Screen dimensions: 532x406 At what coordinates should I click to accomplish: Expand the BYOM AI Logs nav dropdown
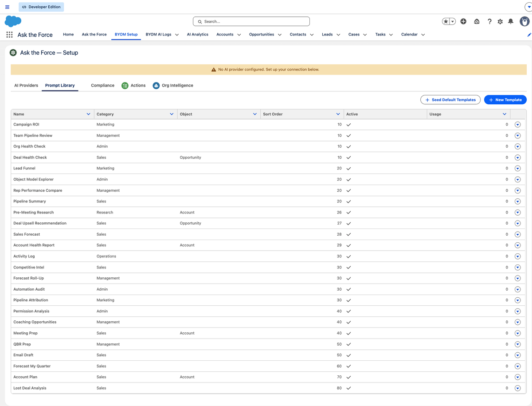click(x=177, y=35)
